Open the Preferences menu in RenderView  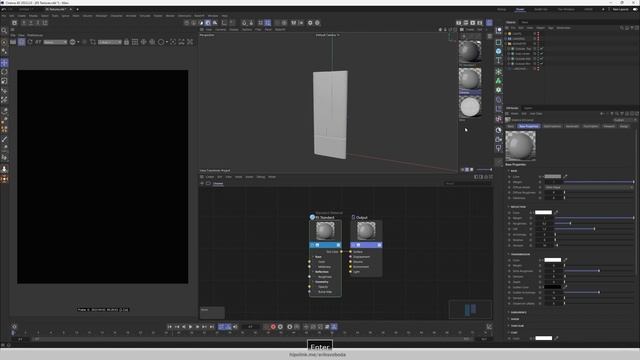(x=35, y=35)
